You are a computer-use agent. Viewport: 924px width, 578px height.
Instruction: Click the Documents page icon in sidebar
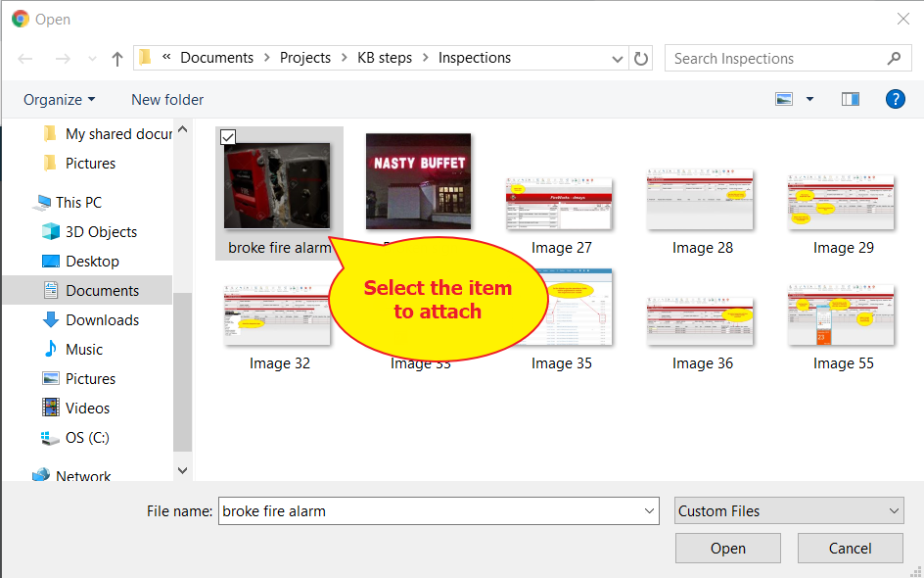click(x=51, y=290)
